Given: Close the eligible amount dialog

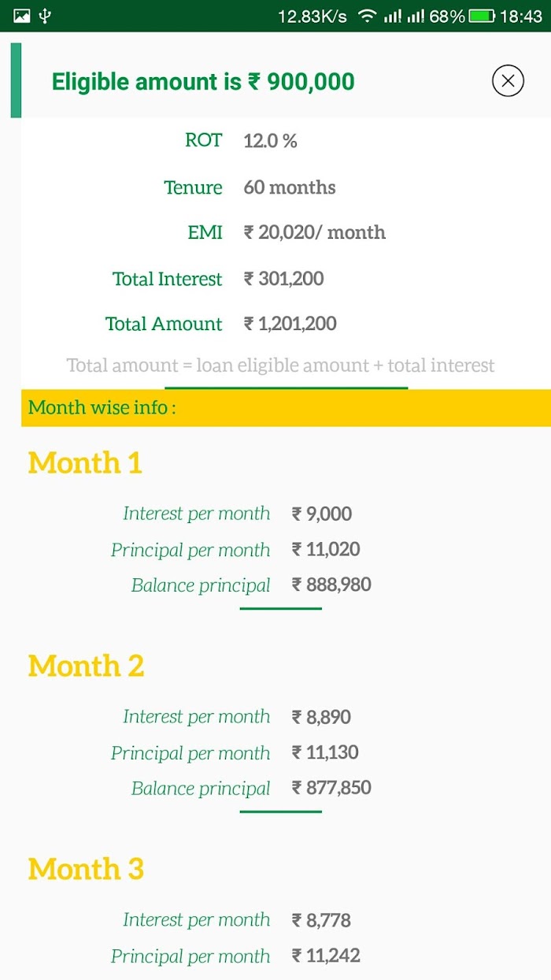Looking at the screenshot, I should pos(508,80).
